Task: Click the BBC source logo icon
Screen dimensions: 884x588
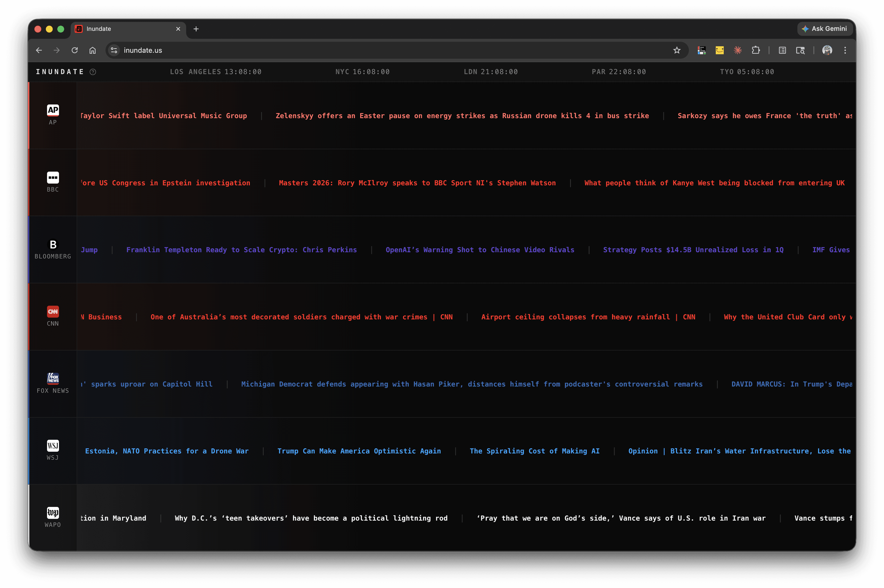Action: pyautogui.click(x=53, y=177)
